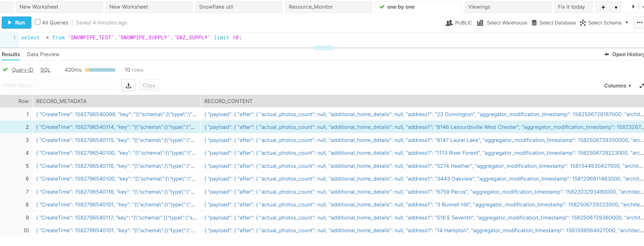Select metadata cell with CreateTime 1582796540096
The width and height of the screenshot is (644, 246).
click(x=117, y=114)
